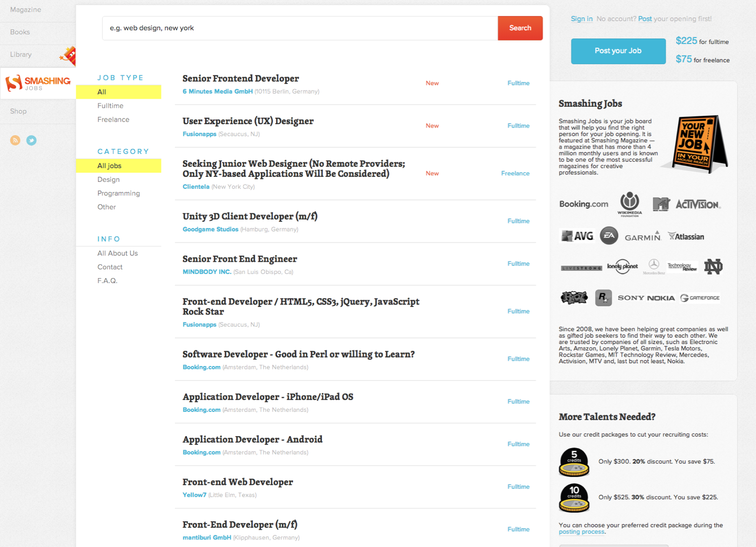Filter job type by Fulltime
756x547 pixels.
coord(110,106)
